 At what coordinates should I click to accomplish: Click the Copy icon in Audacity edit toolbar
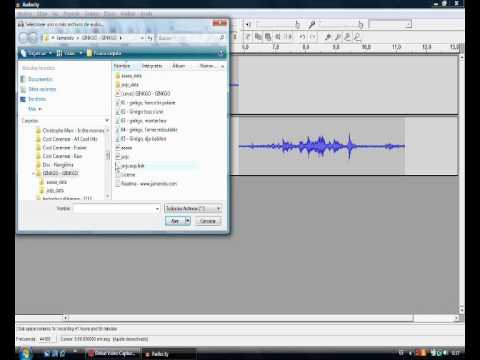258,37
